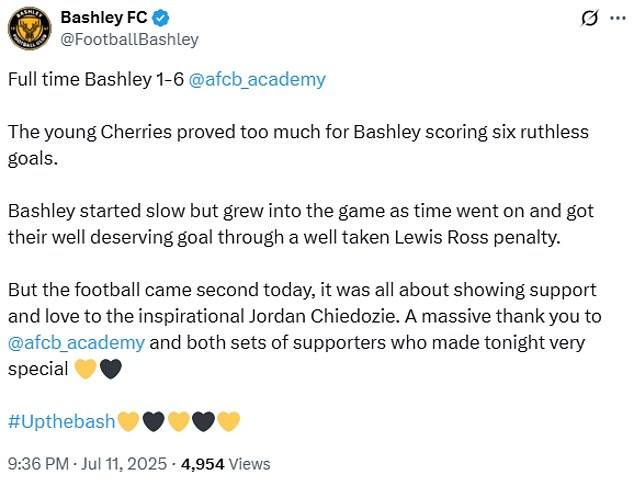The width and height of the screenshot is (634, 486).
Task: Click the last yellow heart in the hashtag row
Action: coord(228,422)
